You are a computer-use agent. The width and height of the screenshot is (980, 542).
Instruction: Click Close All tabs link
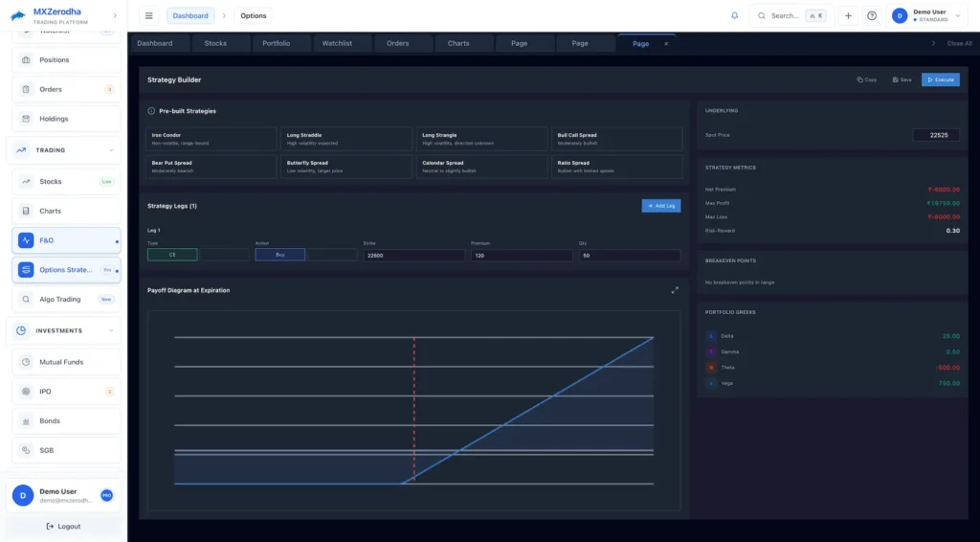pyautogui.click(x=959, y=44)
